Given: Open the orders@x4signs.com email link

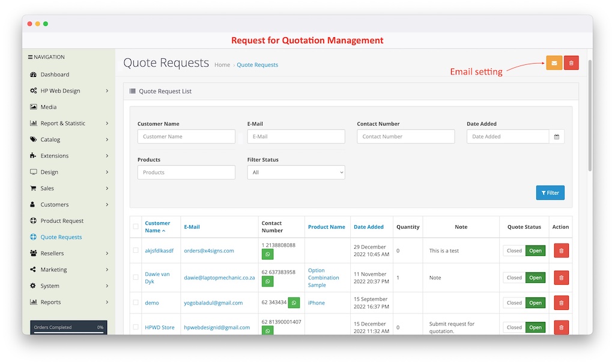Looking at the screenshot, I should (x=209, y=250).
